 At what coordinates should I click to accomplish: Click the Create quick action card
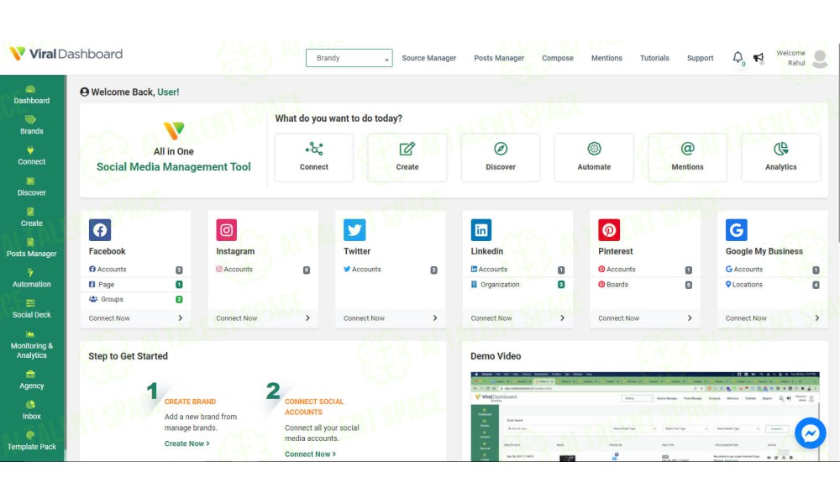coord(407,157)
